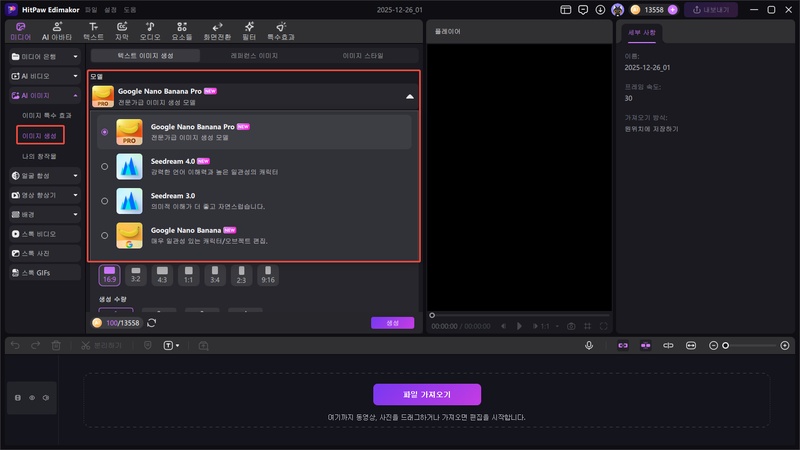Select the Google Nano Banana Pro radio option
This screenshot has height=450, width=800.
point(105,132)
